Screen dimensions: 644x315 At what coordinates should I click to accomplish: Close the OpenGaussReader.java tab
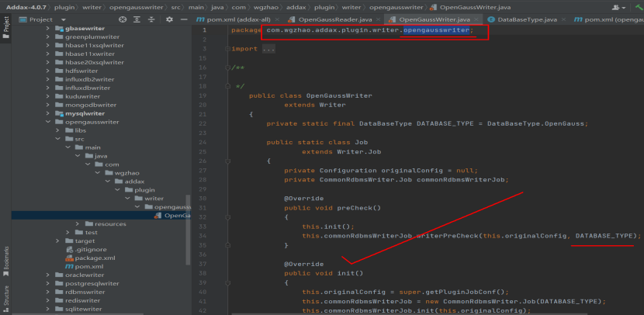pyautogui.click(x=379, y=19)
